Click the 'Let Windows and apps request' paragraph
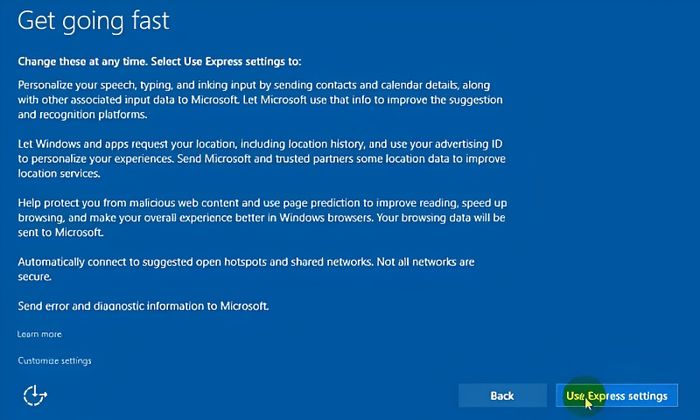 [x=262, y=158]
